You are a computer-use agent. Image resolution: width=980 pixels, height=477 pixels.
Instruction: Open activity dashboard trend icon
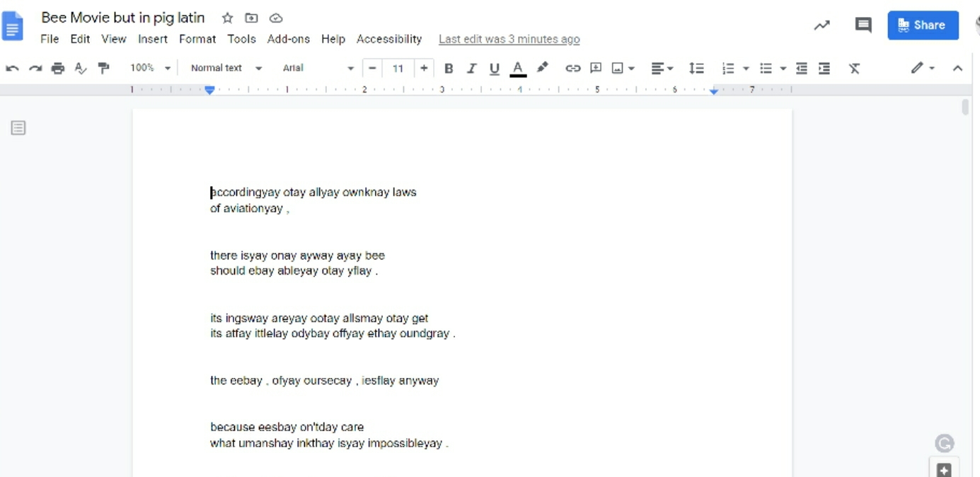click(822, 25)
